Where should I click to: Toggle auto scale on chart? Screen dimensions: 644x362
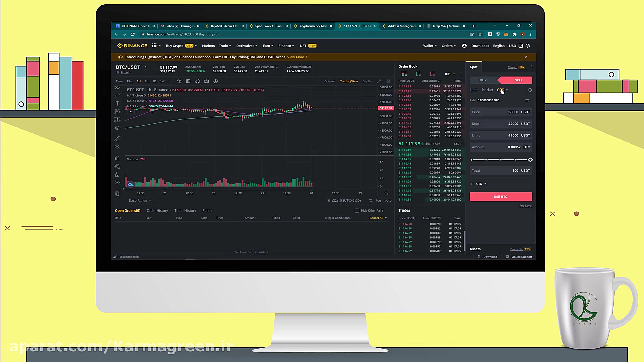click(x=388, y=201)
